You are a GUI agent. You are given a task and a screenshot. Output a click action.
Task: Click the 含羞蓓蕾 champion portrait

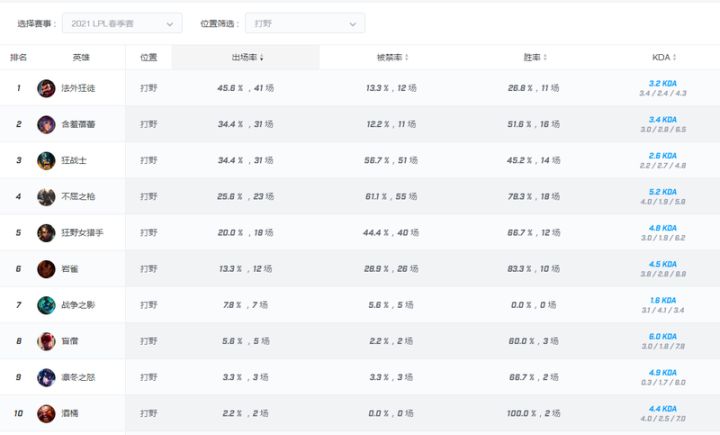point(46,124)
